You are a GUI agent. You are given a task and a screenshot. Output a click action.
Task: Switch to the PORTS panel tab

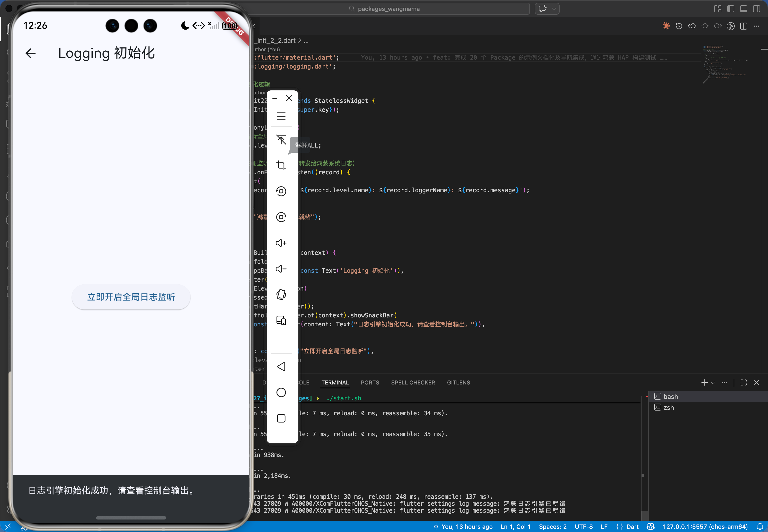click(370, 383)
